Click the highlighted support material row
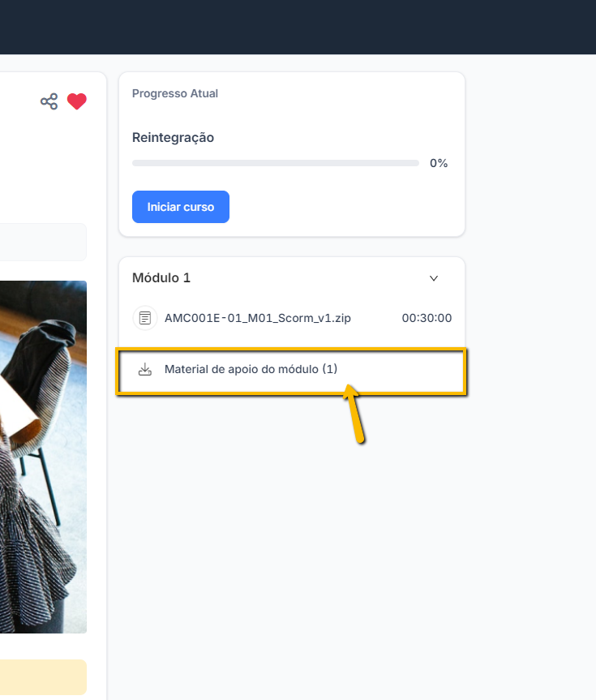Viewport: 596px width, 700px height. [x=291, y=371]
